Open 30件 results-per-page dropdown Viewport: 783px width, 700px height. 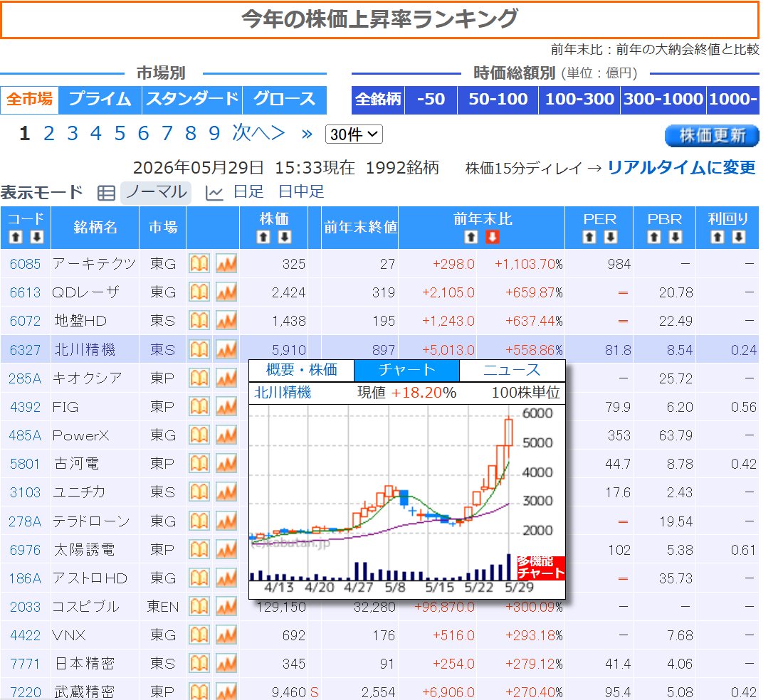coord(354,134)
